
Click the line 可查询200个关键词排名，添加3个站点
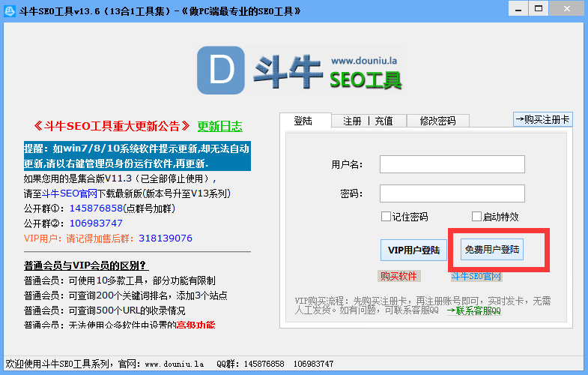point(148,295)
